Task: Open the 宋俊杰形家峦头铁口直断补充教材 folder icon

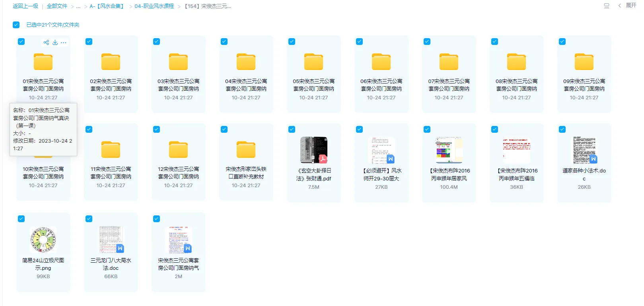Action: click(246, 150)
